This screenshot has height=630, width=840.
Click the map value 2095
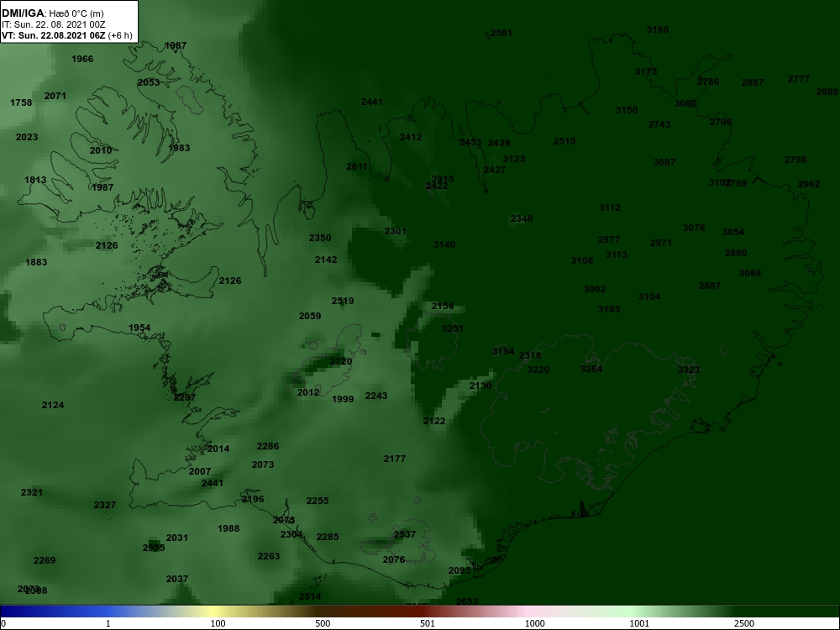click(459, 570)
